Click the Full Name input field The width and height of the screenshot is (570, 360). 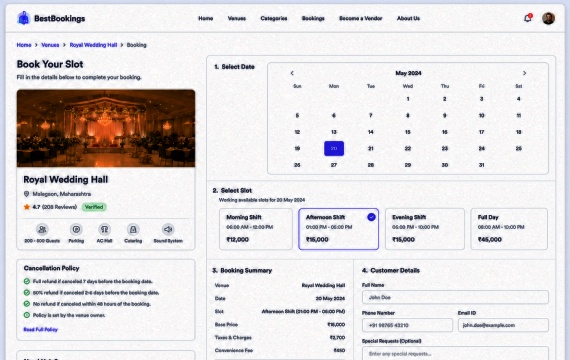(x=455, y=297)
